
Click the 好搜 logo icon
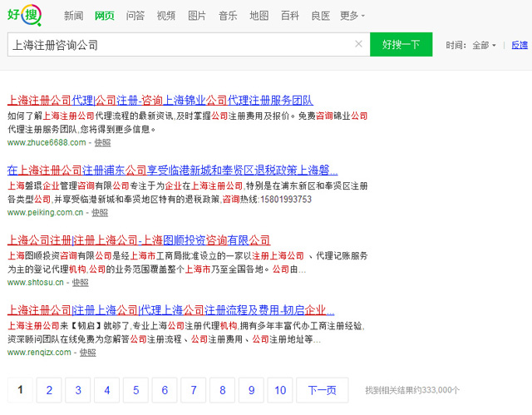pos(26,15)
